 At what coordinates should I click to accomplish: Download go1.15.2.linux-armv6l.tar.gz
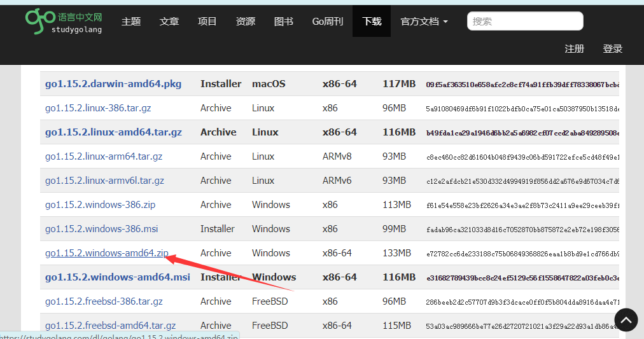(105, 181)
